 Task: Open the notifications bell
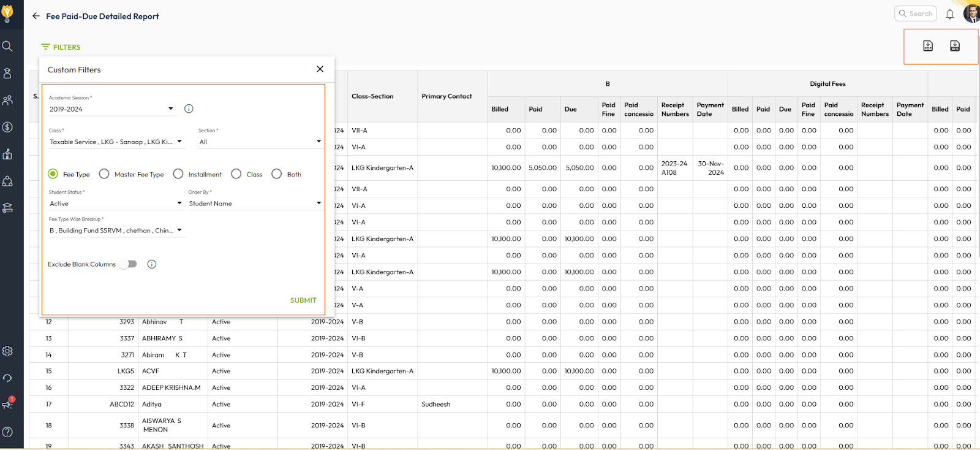pyautogui.click(x=949, y=14)
